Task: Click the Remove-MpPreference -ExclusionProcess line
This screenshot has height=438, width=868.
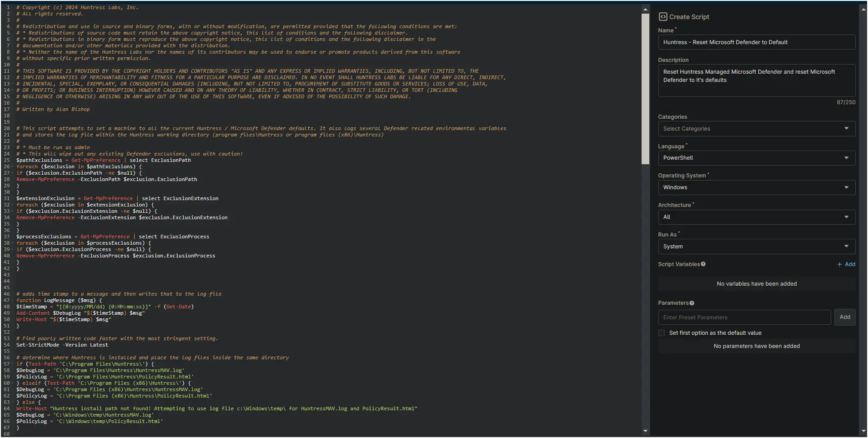Action: [116, 256]
